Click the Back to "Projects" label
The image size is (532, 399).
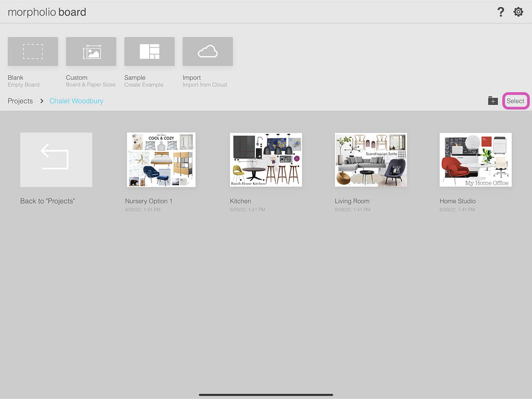click(47, 201)
